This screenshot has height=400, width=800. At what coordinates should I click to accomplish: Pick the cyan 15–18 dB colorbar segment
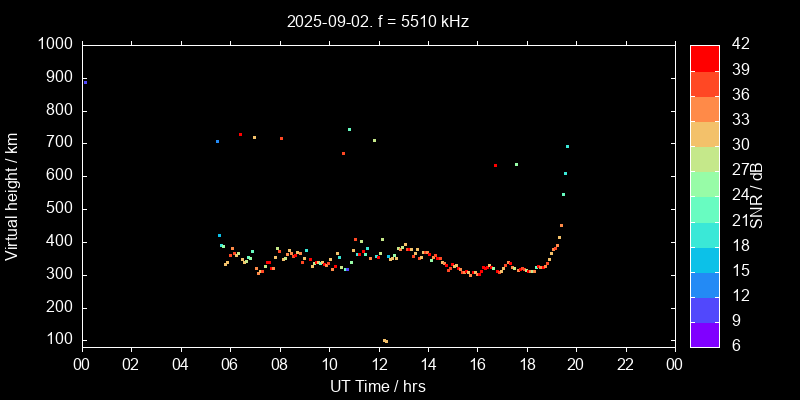(704, 259)
